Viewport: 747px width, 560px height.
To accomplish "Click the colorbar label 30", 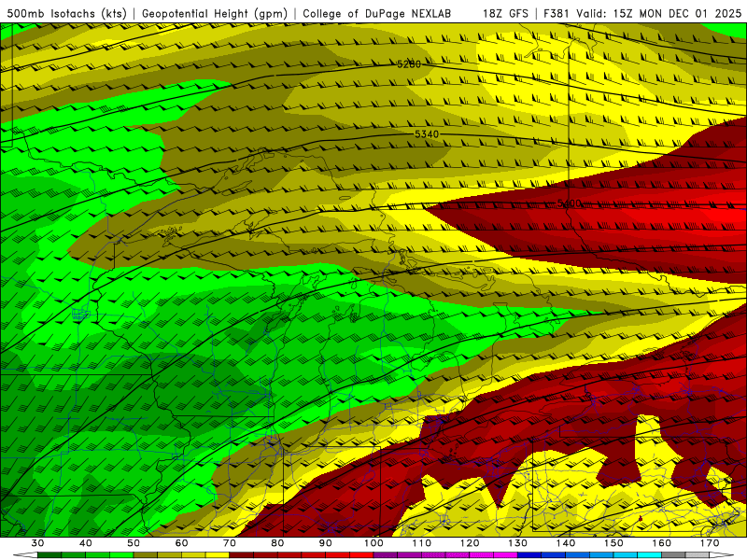I will click(x=37, y=543).
